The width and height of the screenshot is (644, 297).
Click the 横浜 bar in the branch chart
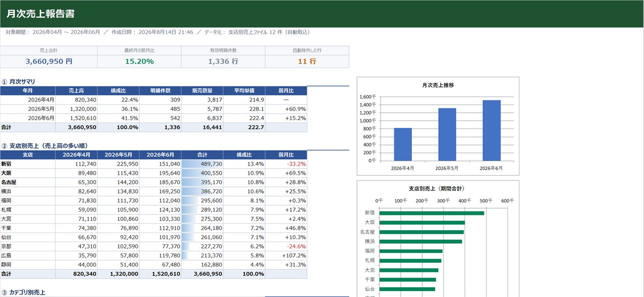tap(420, 241)
